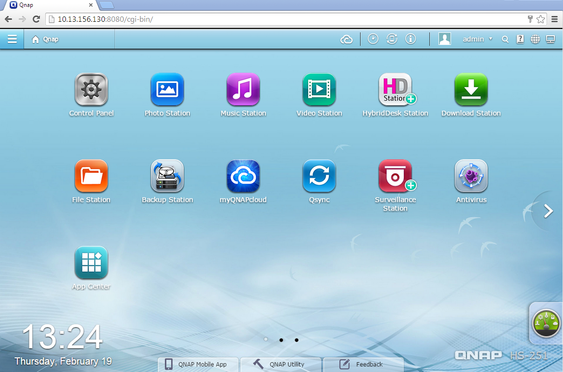
Task: Go back in browser
Action: click(x=8, y=19)
